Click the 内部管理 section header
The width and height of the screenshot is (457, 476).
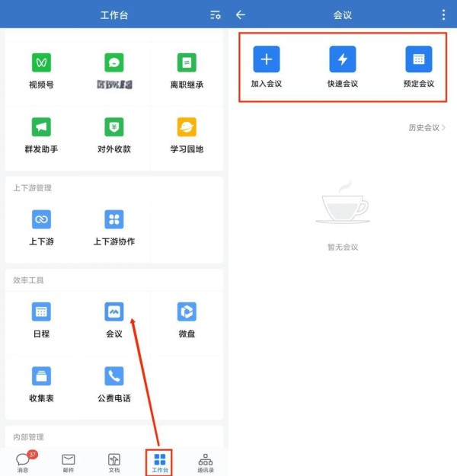pos(28,437)
